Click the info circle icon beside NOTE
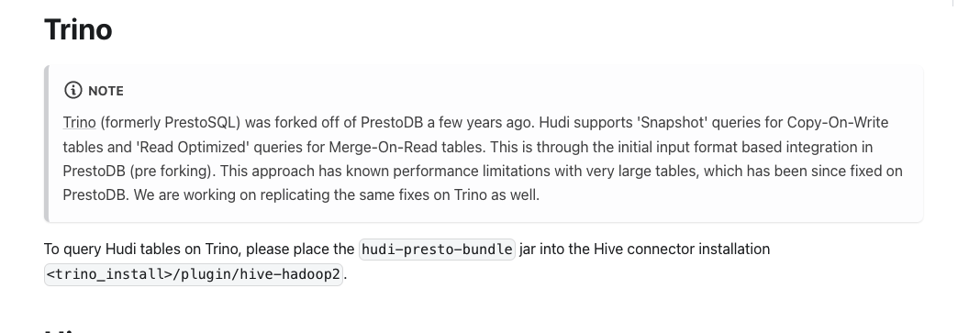This screenshot has height=333, width=980. [73, 91]
